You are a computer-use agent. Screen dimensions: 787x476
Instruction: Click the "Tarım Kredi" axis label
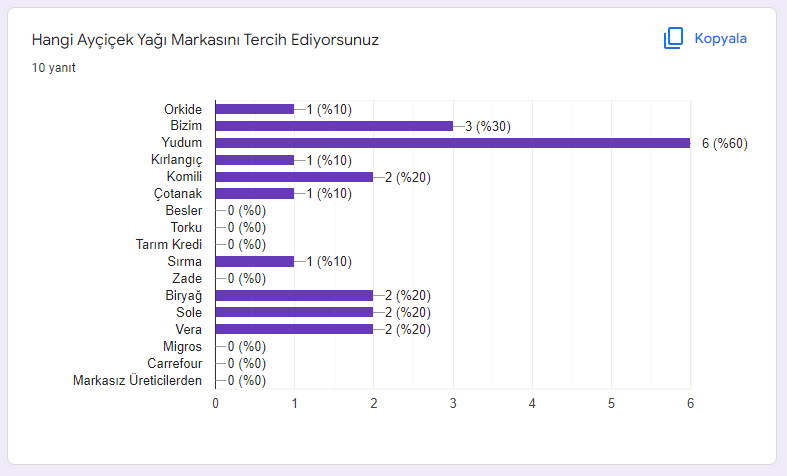169,244
